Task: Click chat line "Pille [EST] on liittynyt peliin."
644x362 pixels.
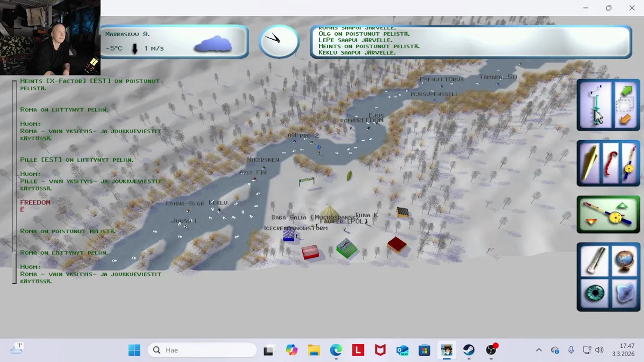Action: [76, 159]
